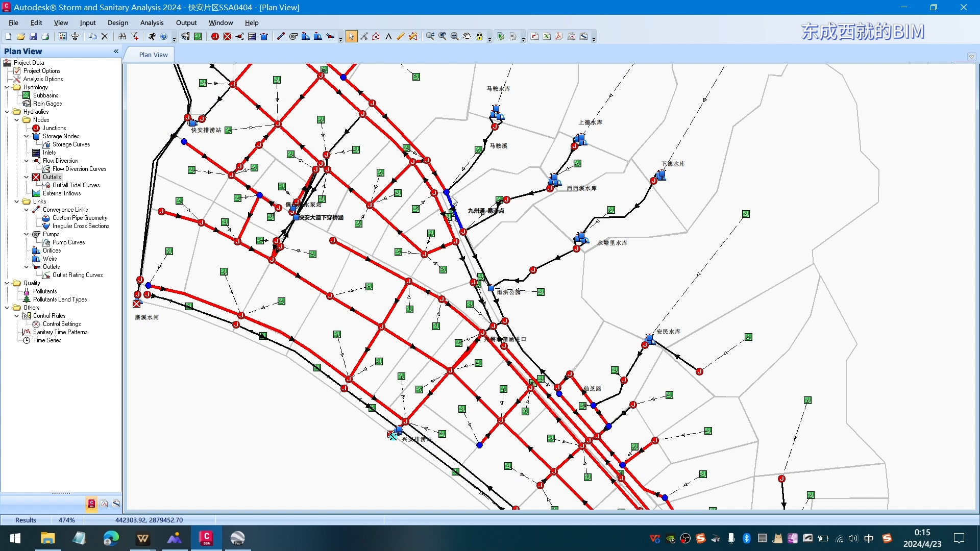Click the Results status bar button

[x=26, y=520]
